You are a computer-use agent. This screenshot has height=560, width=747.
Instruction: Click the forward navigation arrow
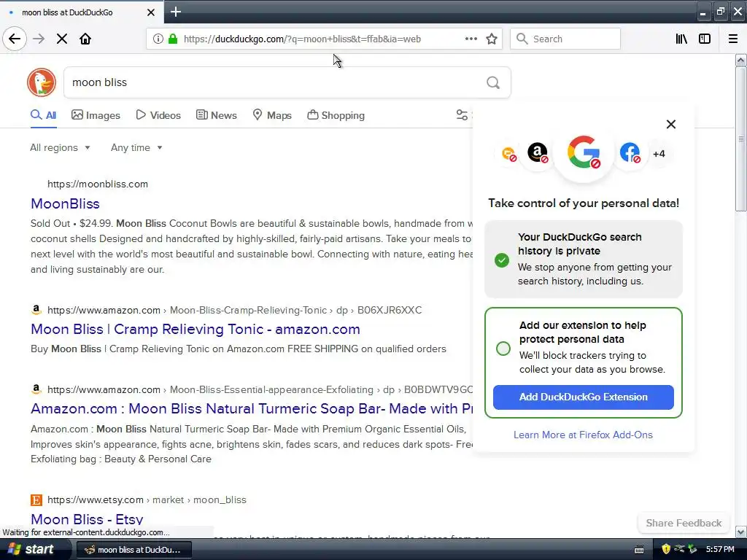(x=39, y=39)
